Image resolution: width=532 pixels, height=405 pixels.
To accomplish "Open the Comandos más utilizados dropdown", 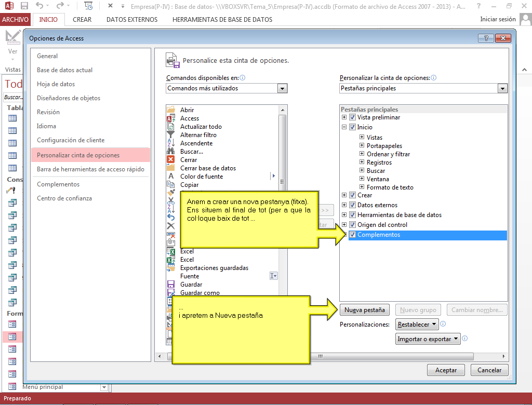I will (282, 88).
